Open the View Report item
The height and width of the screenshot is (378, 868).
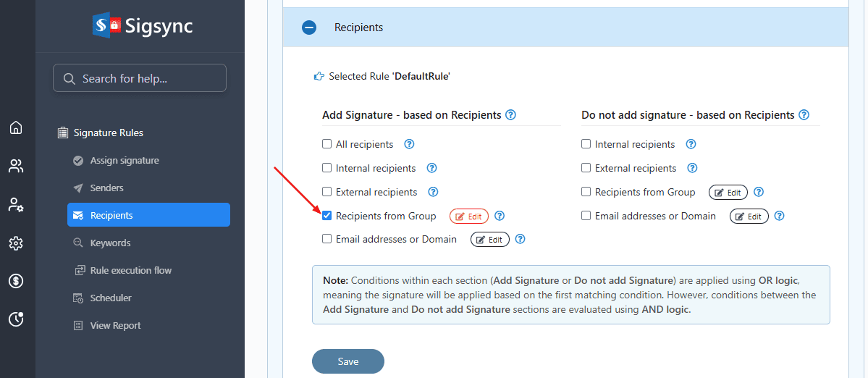(115, 326)
